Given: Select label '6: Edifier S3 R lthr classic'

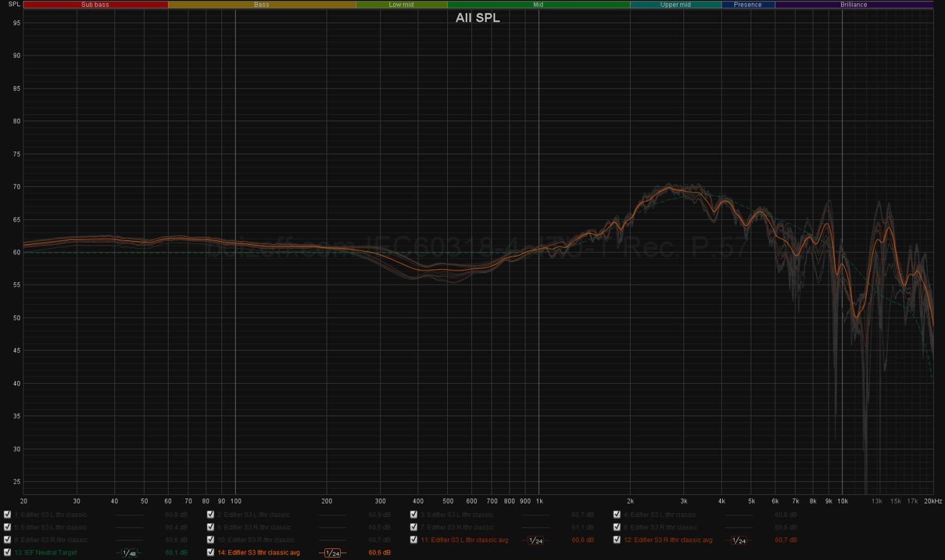Looking at the screenshot, I should [254, 527].
